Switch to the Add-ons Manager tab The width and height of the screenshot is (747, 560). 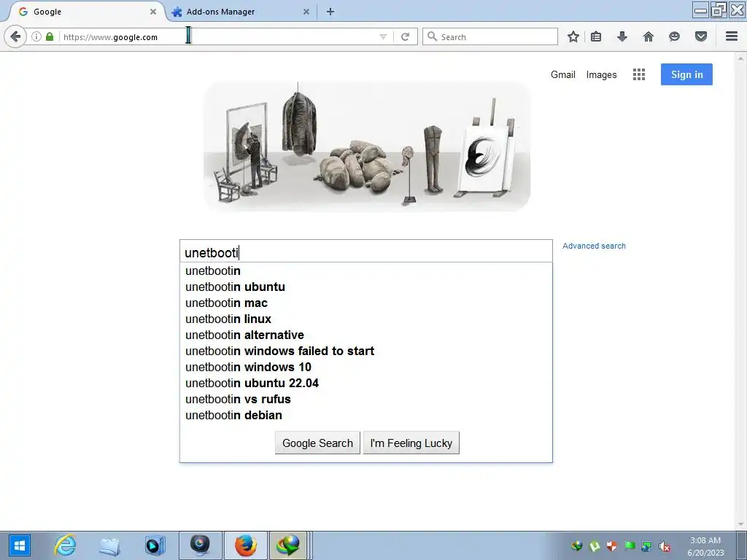point(241,12)
